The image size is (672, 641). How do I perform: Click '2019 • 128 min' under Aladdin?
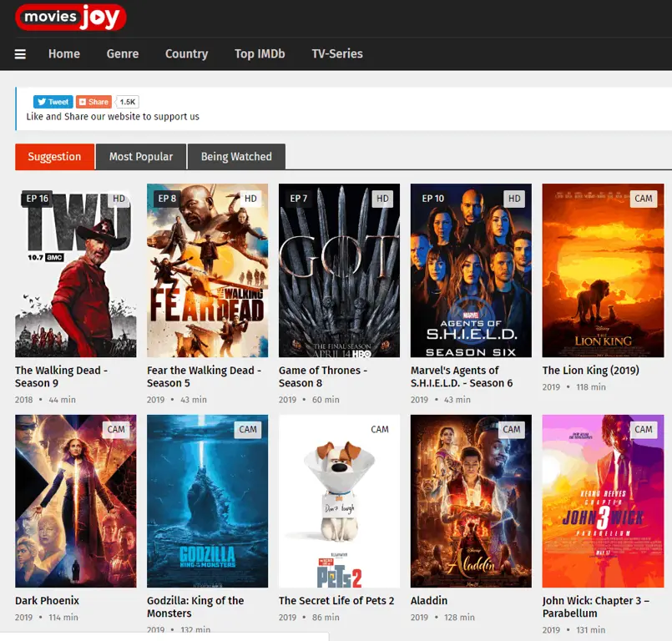pyautogui.click(x=442, y=618)
